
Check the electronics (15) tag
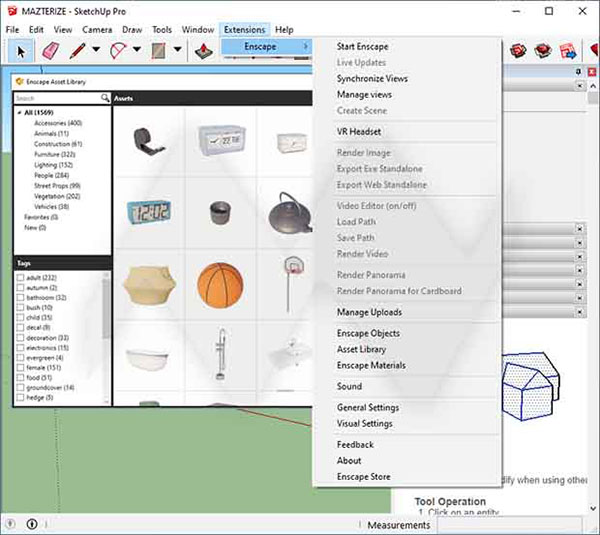point(20,347)
